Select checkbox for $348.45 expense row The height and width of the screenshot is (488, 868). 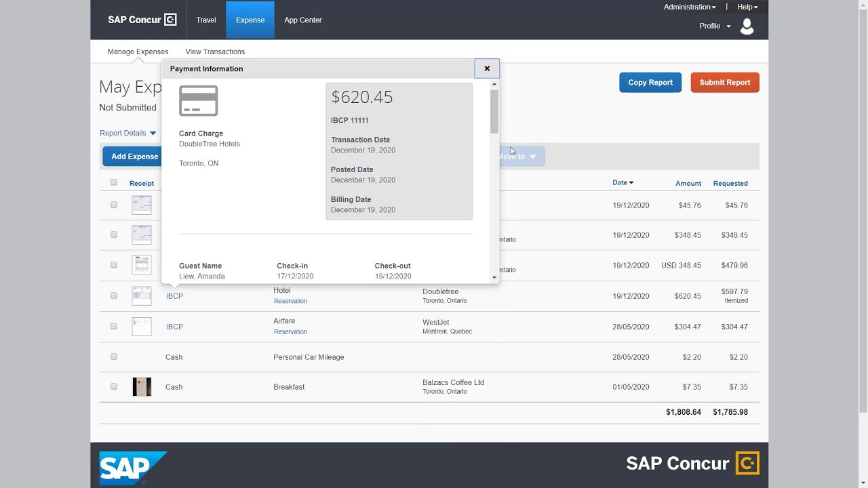click(114, 235)
